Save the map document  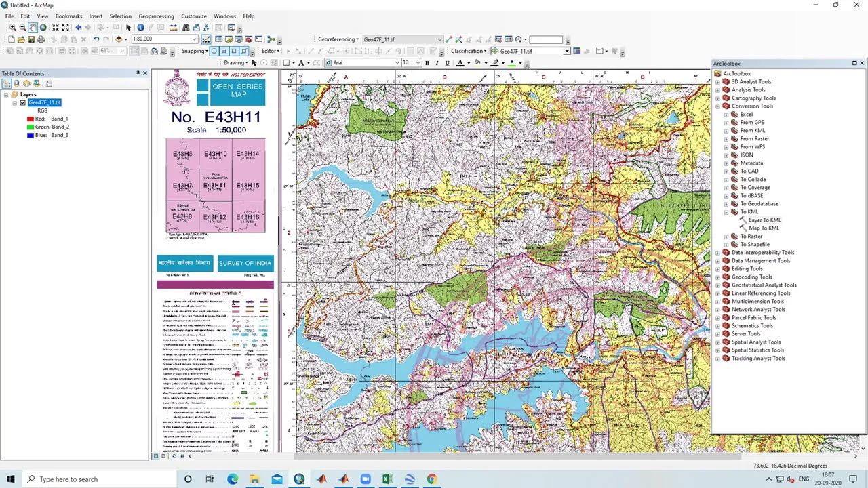[31, 39]
